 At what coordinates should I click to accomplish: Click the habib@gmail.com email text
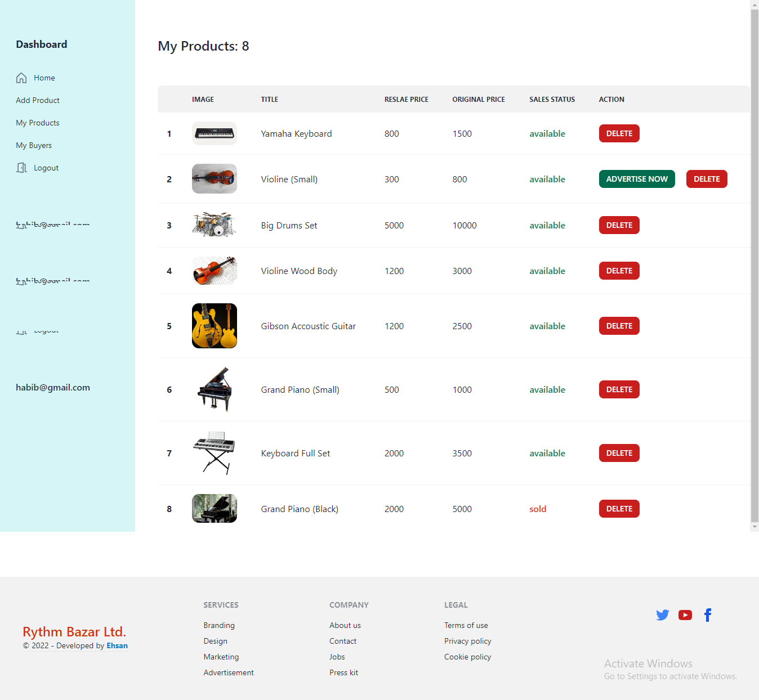click(x=52, y=387)
